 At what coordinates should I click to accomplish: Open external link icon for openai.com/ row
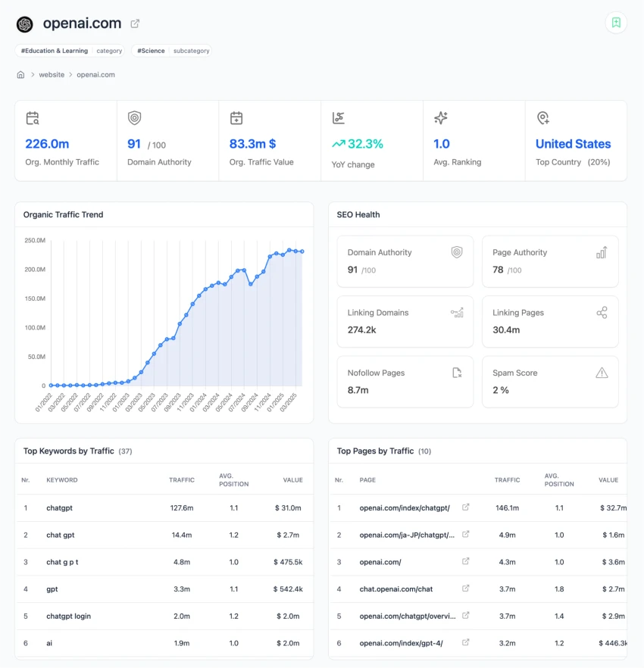[465, 561]
